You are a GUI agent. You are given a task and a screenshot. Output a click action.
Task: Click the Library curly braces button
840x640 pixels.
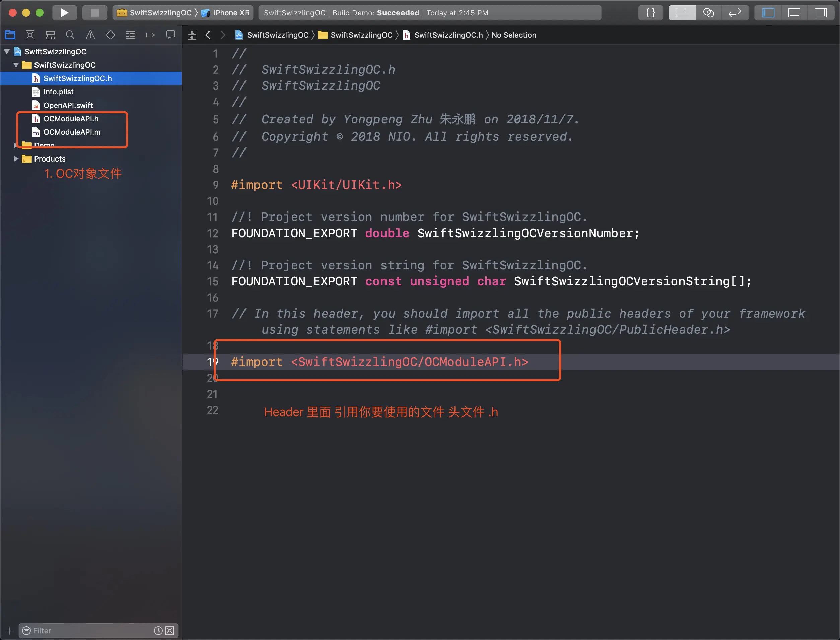[651, 13]
